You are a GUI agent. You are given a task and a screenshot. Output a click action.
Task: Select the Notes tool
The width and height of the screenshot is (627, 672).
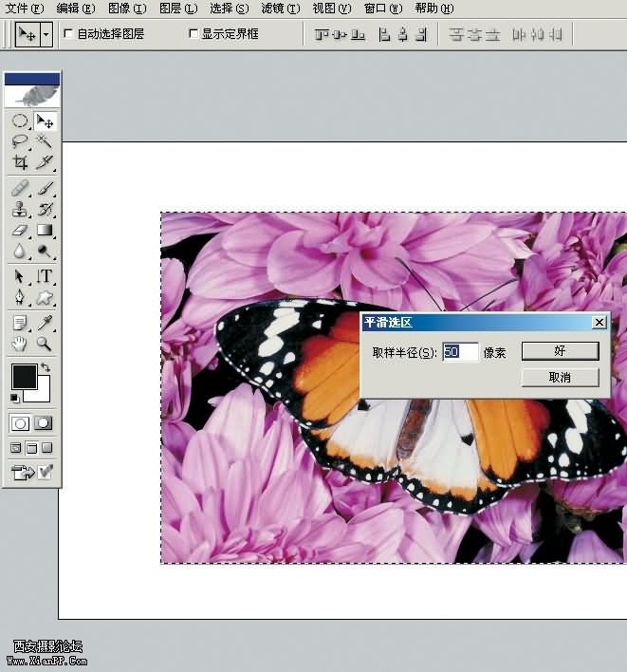tap(20, 323)
